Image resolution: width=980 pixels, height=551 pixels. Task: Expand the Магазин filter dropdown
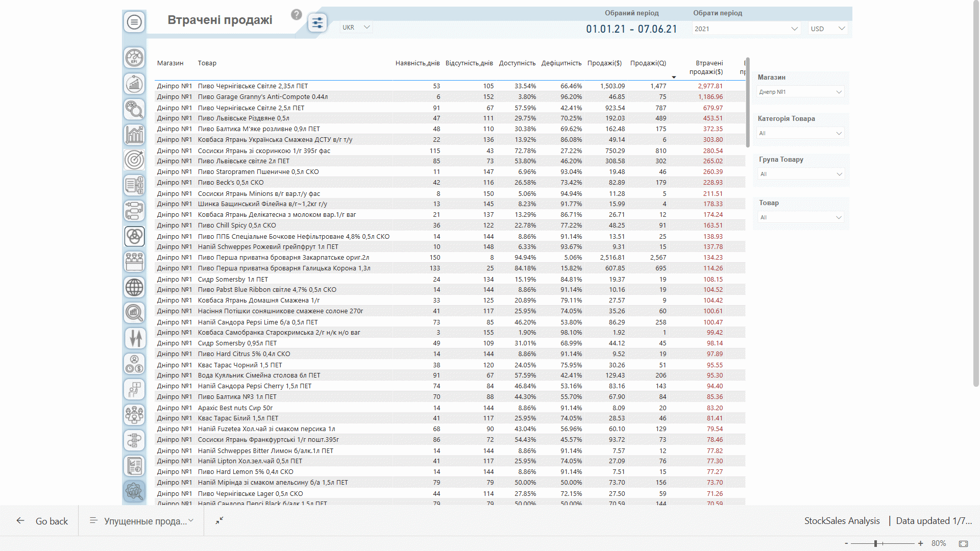(x=800, y=92)
